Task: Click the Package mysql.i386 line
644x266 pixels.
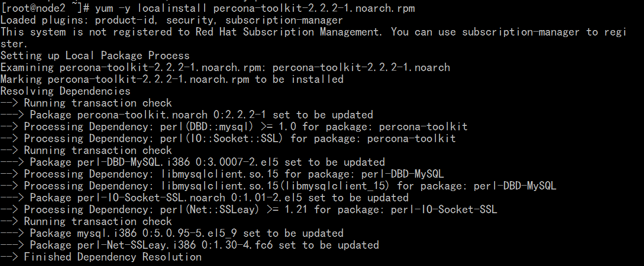Action: point(172,233)
